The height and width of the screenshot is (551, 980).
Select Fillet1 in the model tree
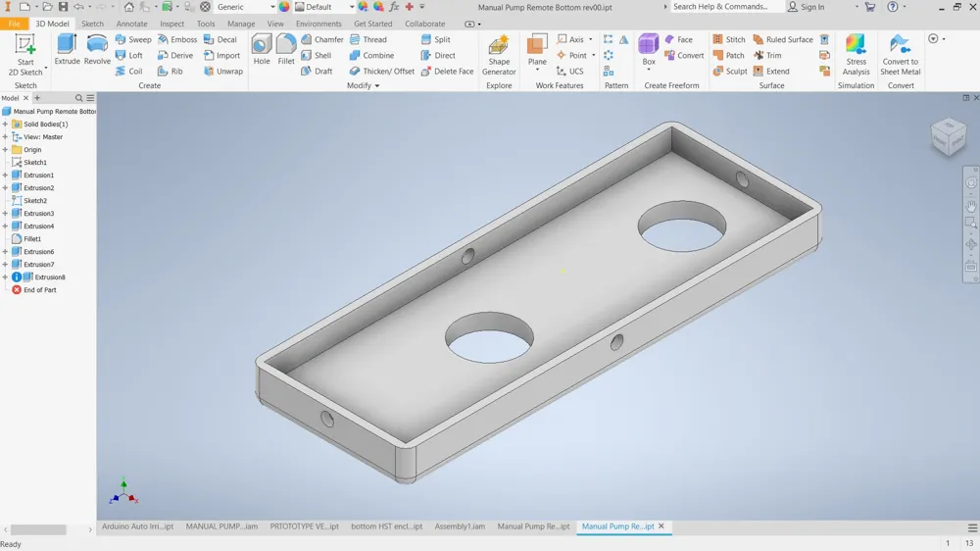pos(26,239)
